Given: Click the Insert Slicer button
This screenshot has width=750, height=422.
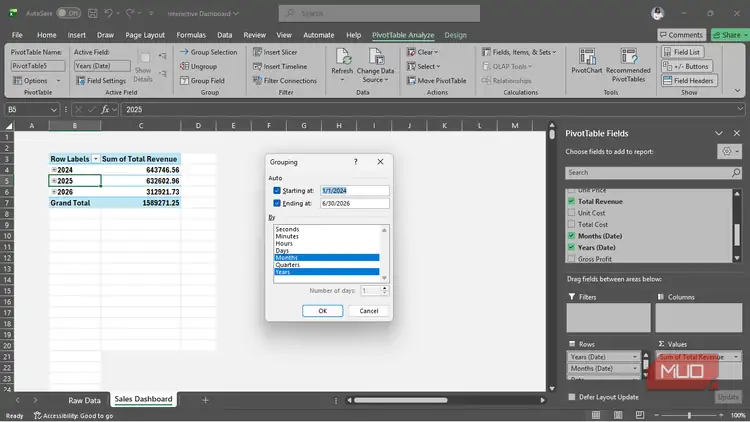Looking at the screenshot, I should (x=275, y=52).
